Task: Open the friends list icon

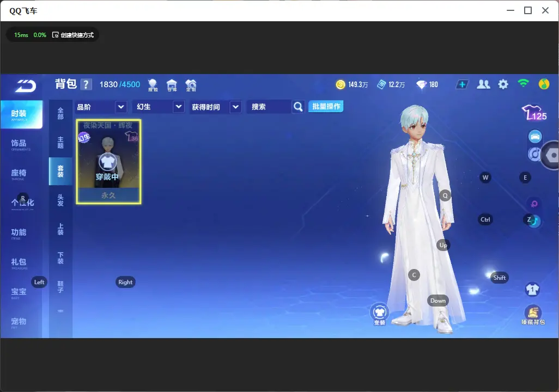Action: pyautogui.click(x=483, y=84)
